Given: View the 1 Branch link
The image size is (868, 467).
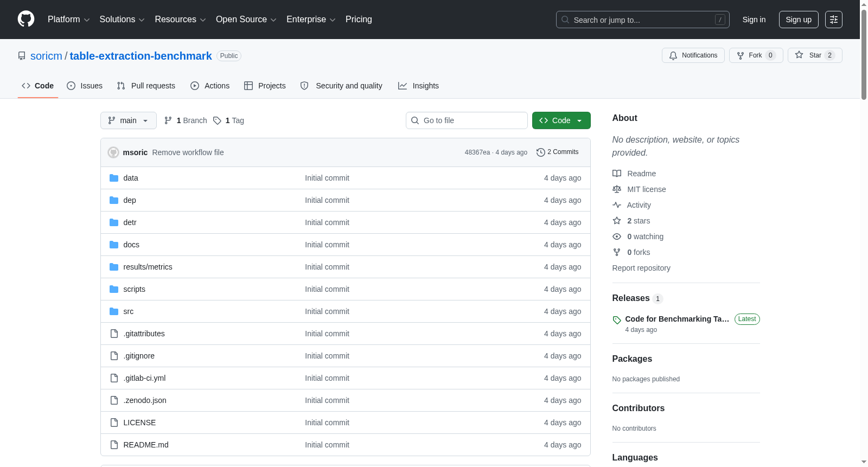Looking at the screenshot, I should click(x=186, y=120).
